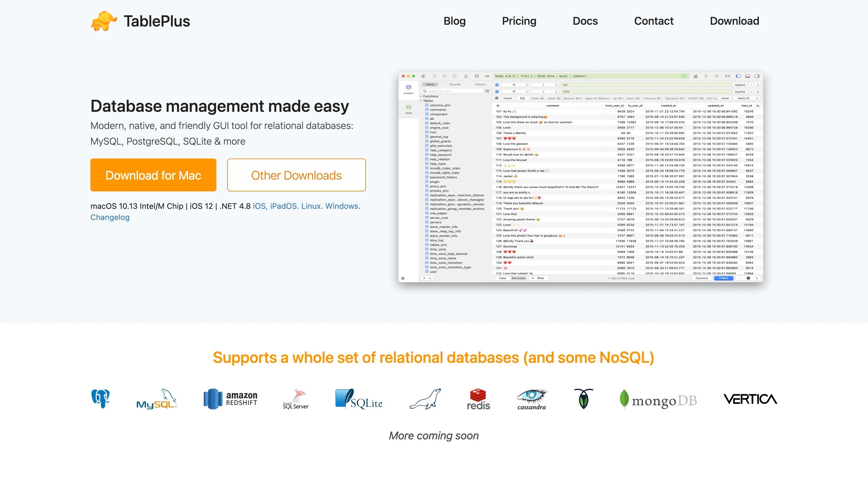868x490 pixels.
Task: Click the Redis logo
Action: coord(478,399)
